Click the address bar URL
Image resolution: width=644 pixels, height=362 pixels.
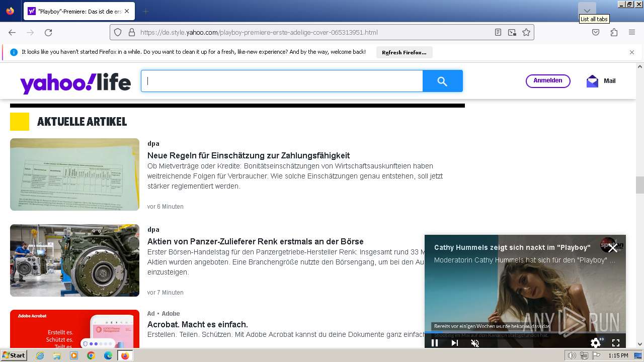coord(259,32)
